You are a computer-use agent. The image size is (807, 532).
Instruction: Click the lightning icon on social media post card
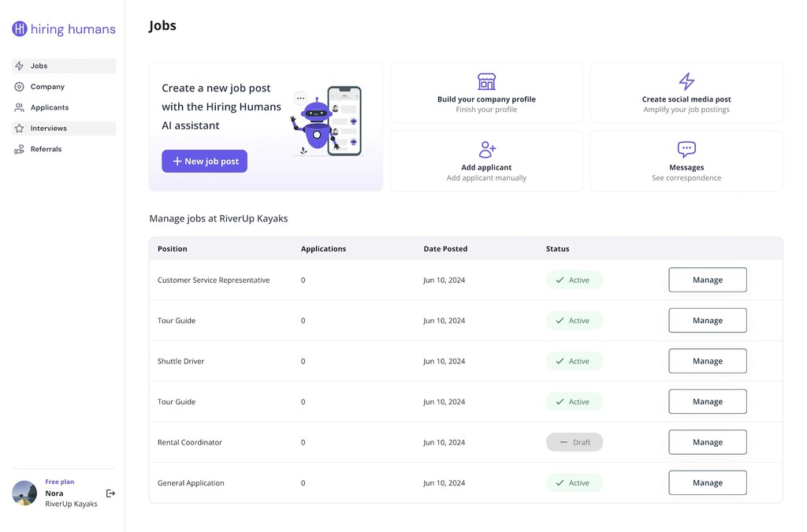(686, 81)
